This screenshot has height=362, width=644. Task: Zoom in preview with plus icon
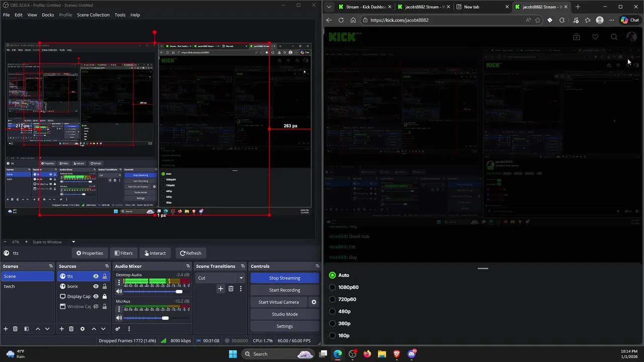pyautogui.click(x=26, y=242)
